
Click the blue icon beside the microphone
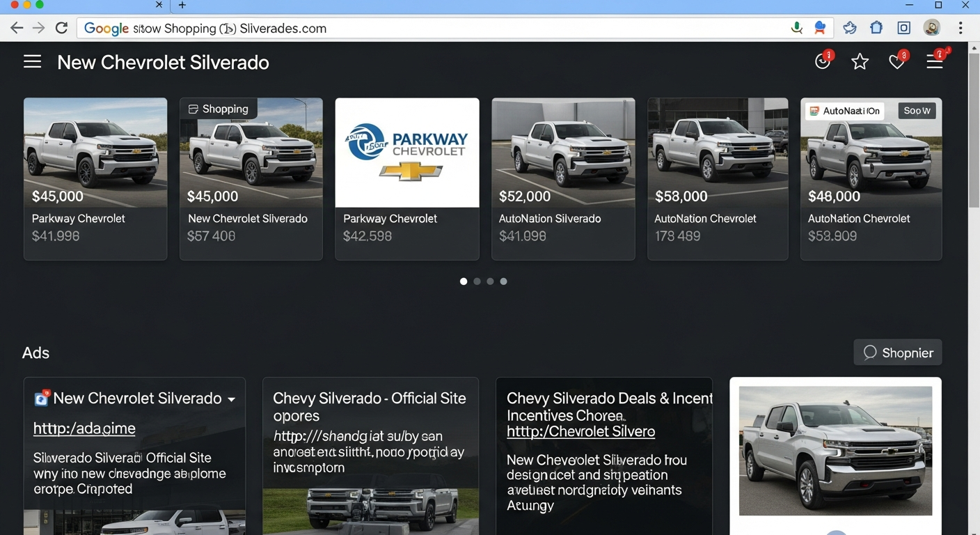pos(820,28)
